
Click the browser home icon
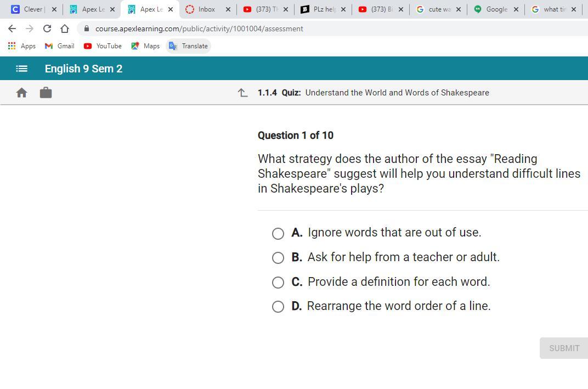(x=65, y=29)
